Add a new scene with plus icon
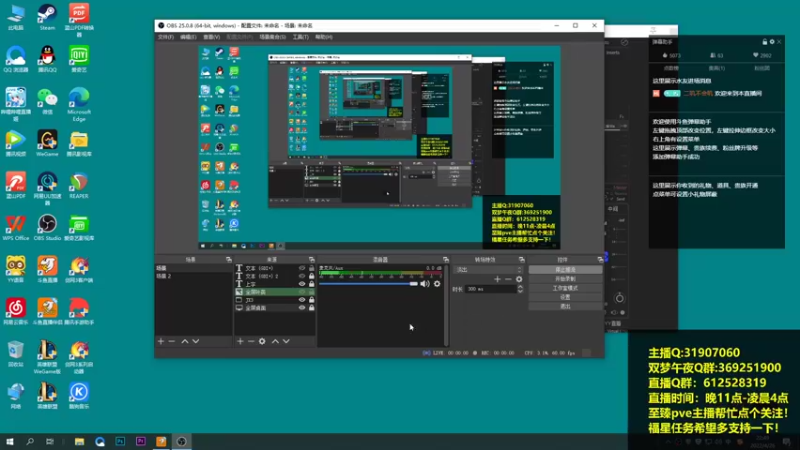 coord(161,341)
